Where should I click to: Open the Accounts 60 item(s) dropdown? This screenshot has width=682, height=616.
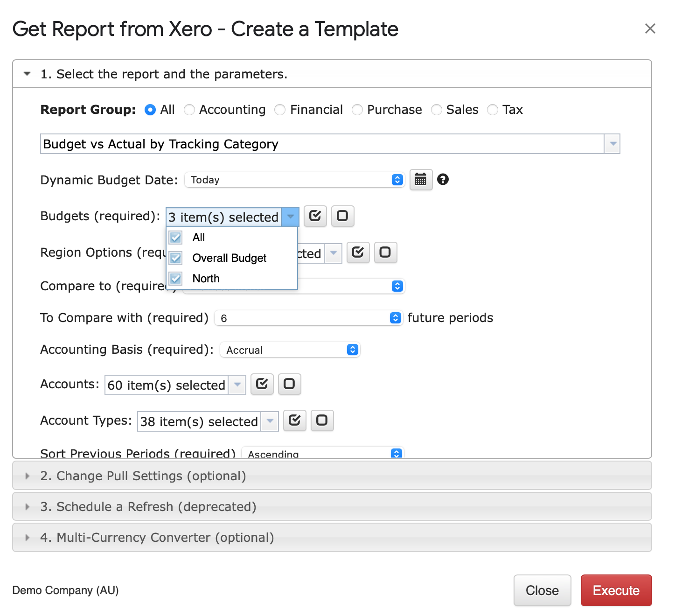(x=175, y=385)
